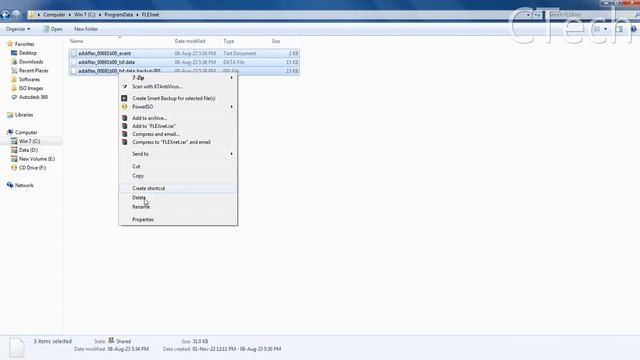Click the Back navigation arrow
Screen dimensions: 640x360
[x=5, y=15]
